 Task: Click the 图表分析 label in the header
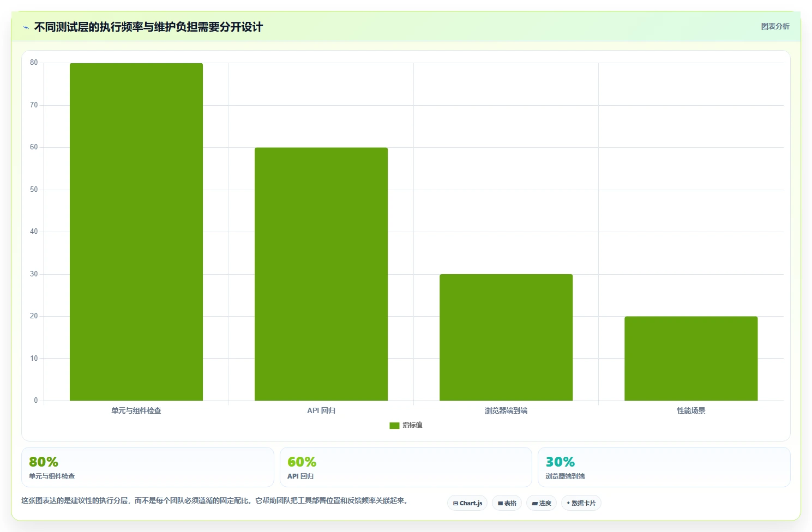775,26
